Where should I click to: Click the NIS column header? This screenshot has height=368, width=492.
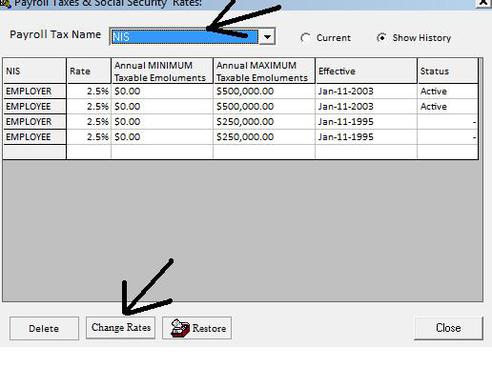point(35,71)
